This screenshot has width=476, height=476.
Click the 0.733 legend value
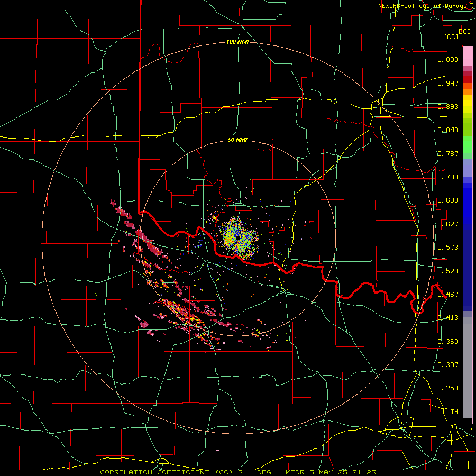448,177
